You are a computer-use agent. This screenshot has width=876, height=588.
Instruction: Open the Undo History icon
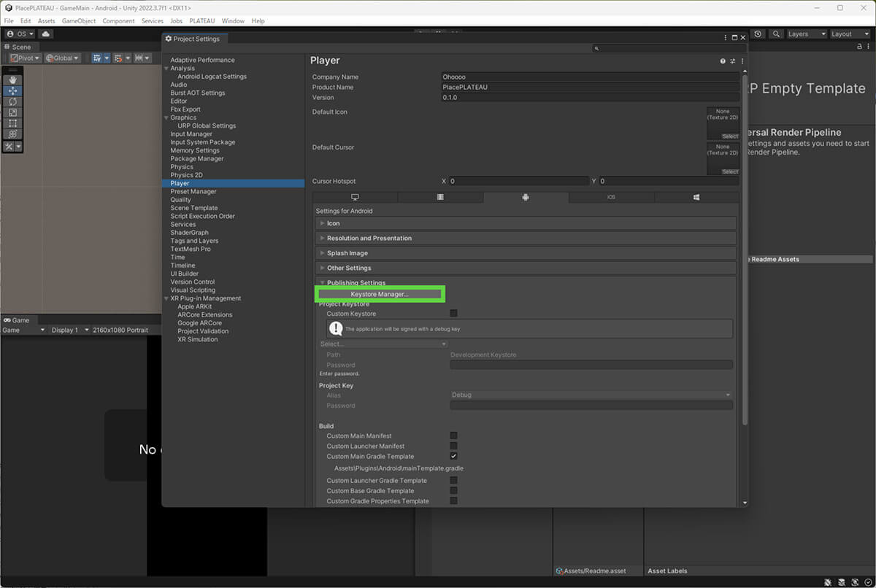coord(758,34)
